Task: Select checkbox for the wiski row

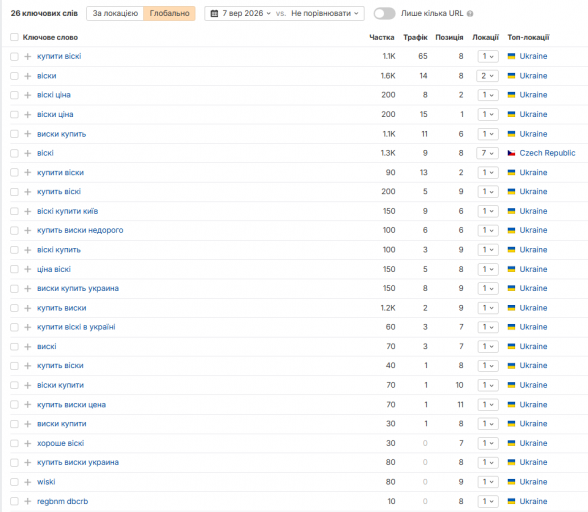Action: (14, 482)
